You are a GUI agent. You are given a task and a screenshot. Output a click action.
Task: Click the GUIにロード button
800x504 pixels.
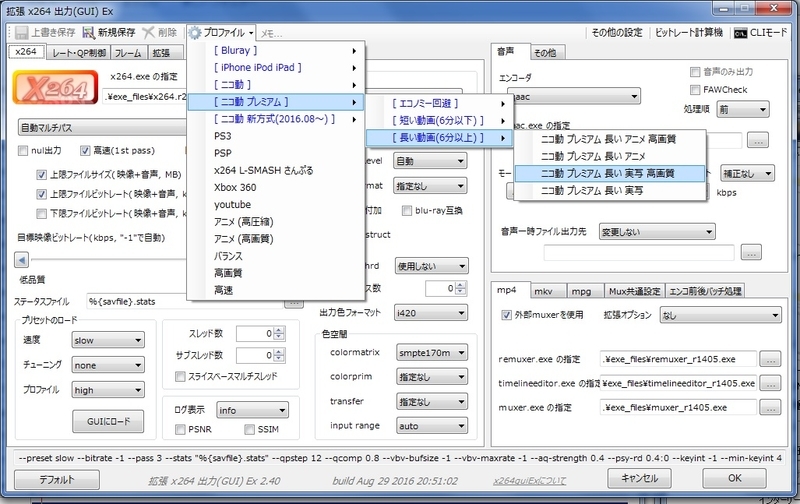click(x=108, y=421)
